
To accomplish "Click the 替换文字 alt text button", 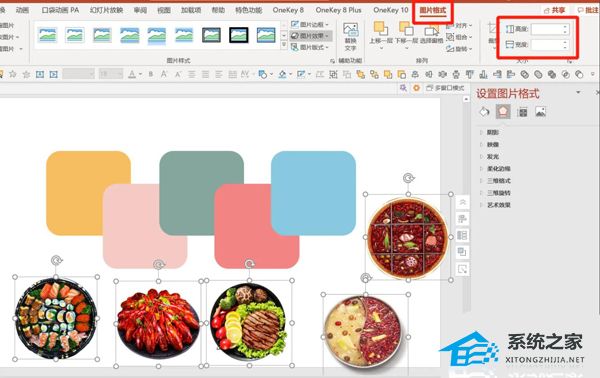I will pyautogui.click(x=351, y=37).
